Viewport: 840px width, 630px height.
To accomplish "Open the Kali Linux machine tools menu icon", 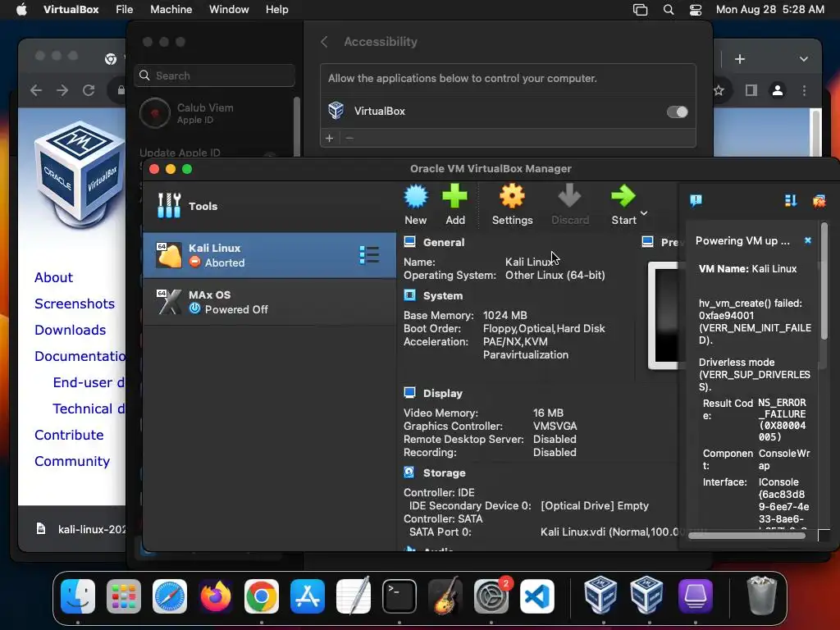I will coord(369,255).
